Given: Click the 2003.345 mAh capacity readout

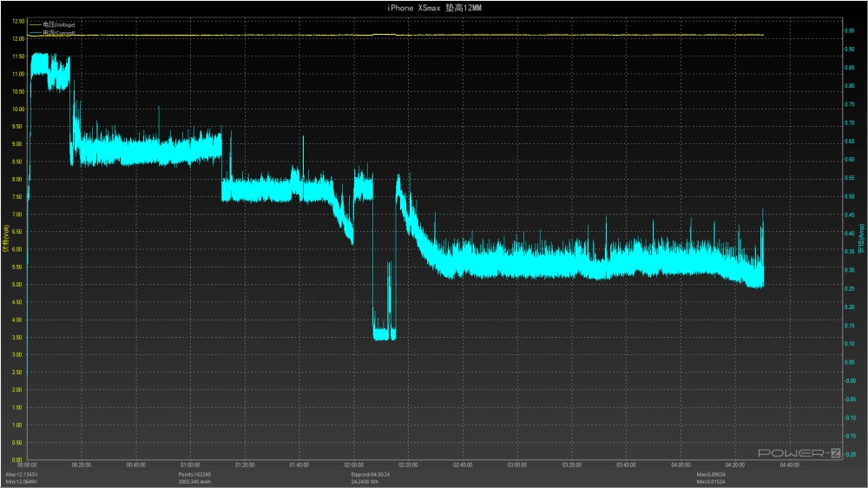Looking at the screenshot, I should tap(194, 482).
